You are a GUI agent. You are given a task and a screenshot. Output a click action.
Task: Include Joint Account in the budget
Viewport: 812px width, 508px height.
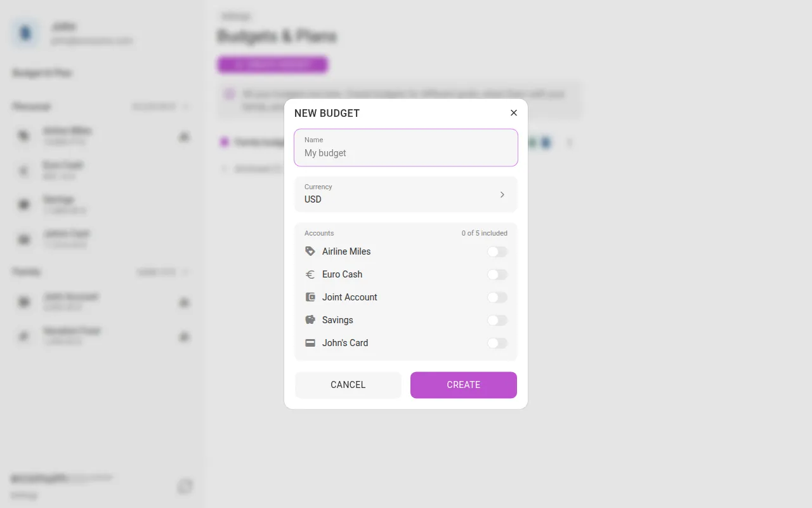tap(497, 298)
